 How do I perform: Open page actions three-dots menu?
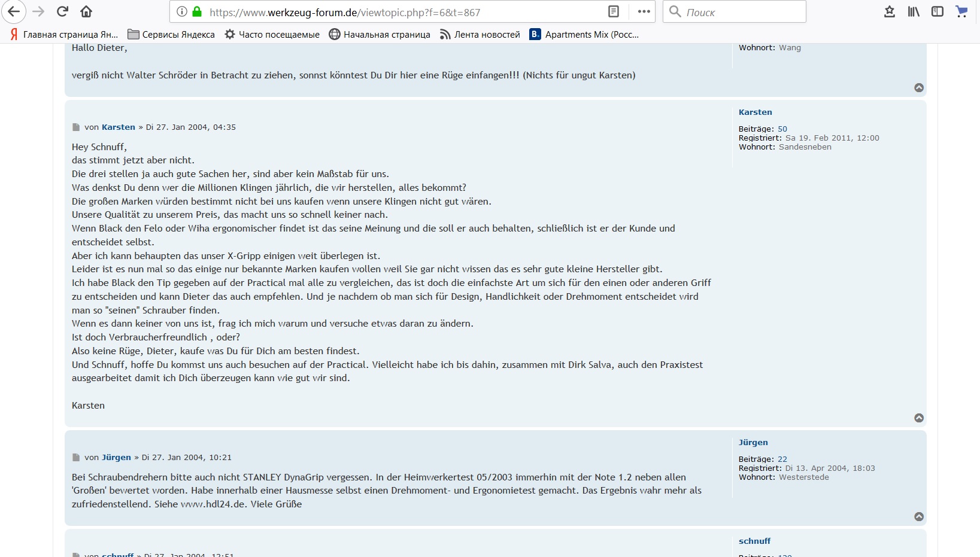[x=644, y=11]
